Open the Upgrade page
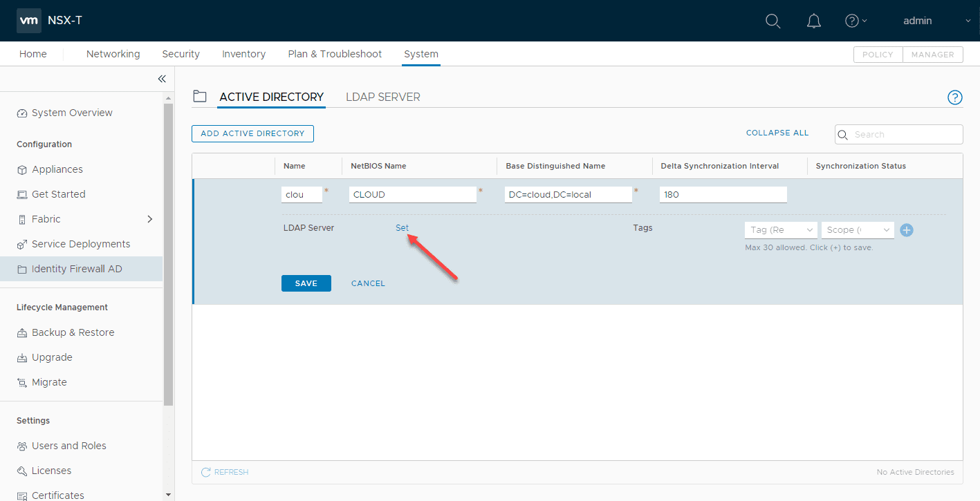The height and width of the screenshot is (501, 980). coord(52,357)
